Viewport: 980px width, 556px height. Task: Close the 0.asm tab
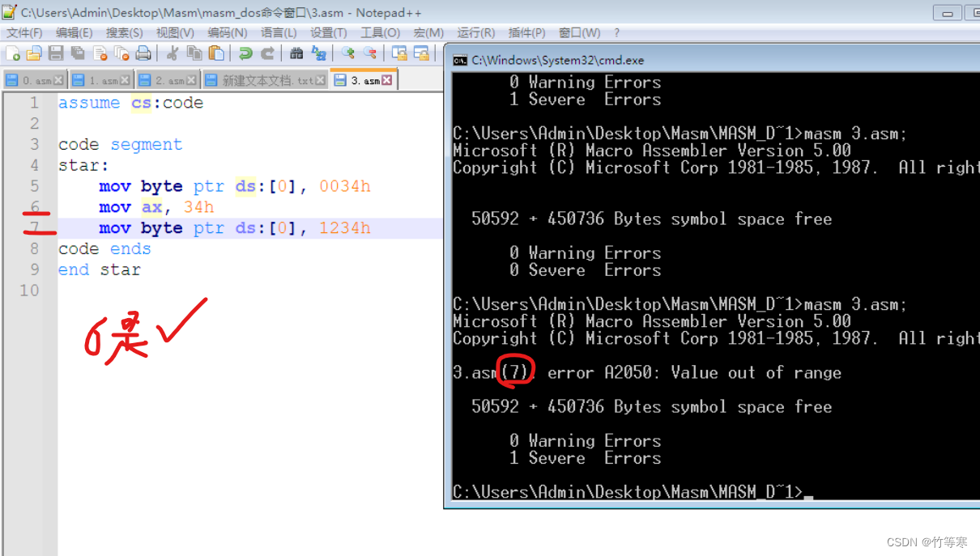click(x=58, y=80)
